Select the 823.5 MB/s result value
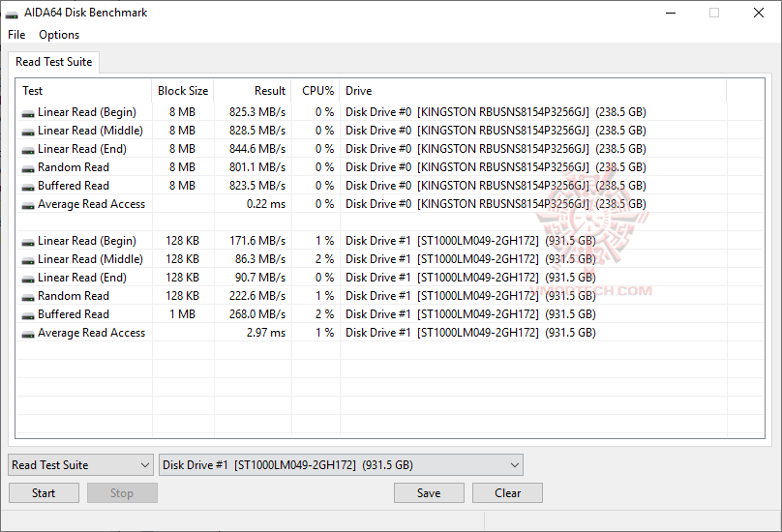This screenshot has height=532, width=782. [257, 186]
